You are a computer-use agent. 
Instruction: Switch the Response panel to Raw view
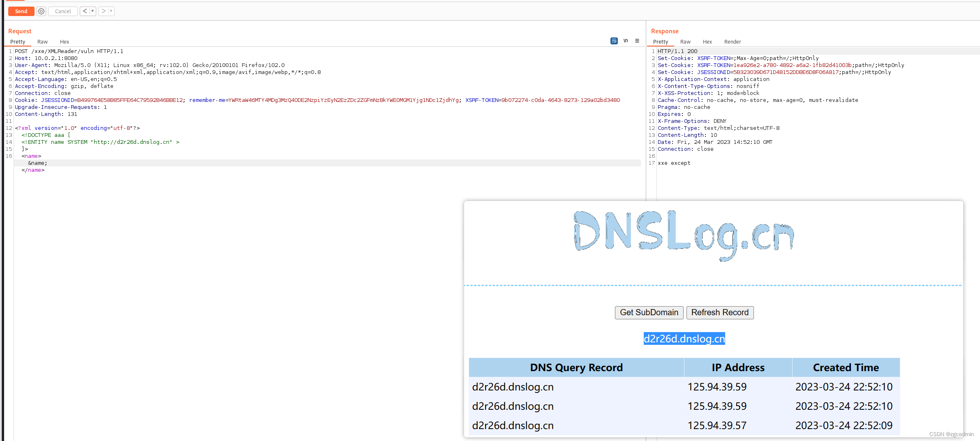point(685,42)
